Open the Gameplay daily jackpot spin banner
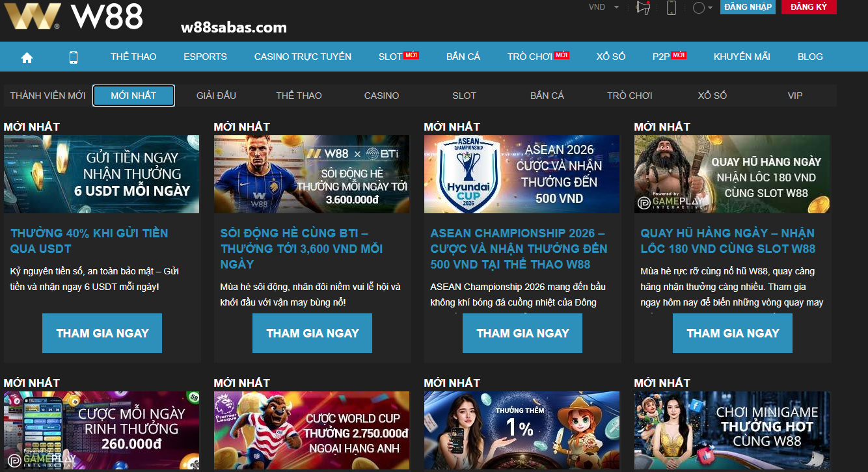The height and width of the screenshot is (472, 868). (x=732, y=174)
